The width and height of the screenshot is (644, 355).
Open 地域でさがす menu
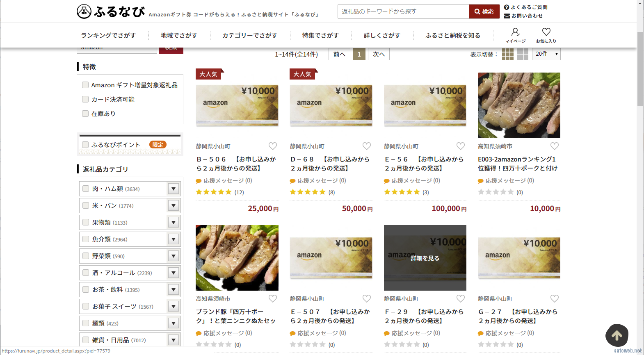tap(179, 35)
